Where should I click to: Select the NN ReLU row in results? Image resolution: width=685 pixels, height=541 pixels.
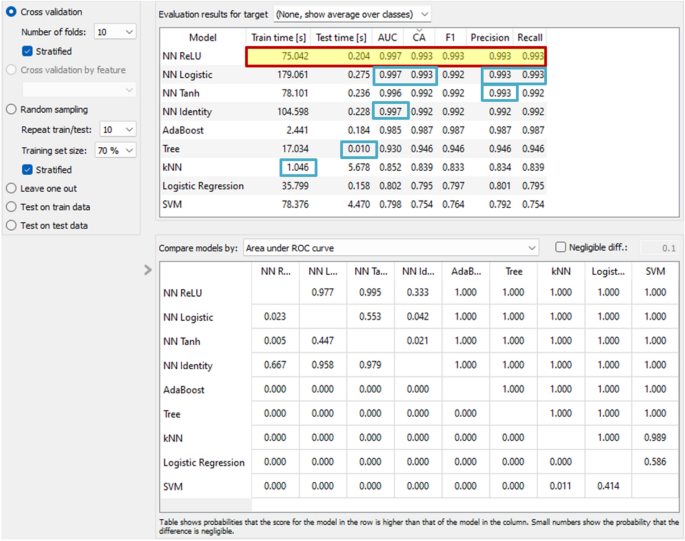pyautogui.click(x=200, y=56)
